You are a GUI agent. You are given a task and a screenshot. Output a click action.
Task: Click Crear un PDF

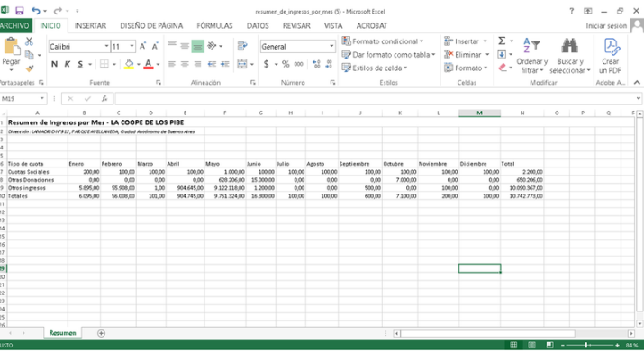(611, 56)
